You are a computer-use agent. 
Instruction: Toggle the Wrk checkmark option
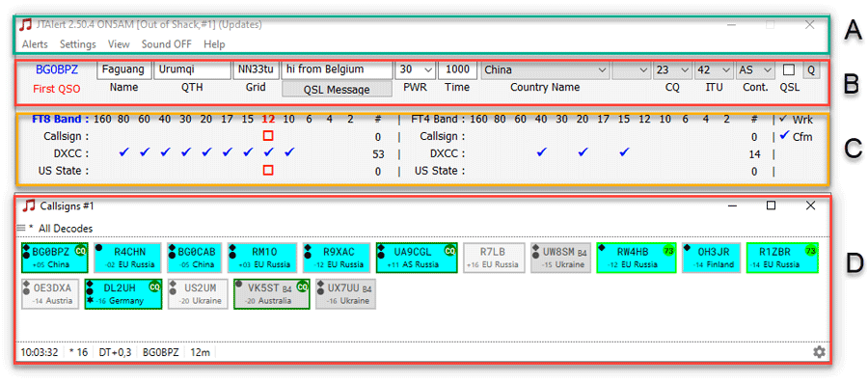pyautogui.click(x=796, y=119)
